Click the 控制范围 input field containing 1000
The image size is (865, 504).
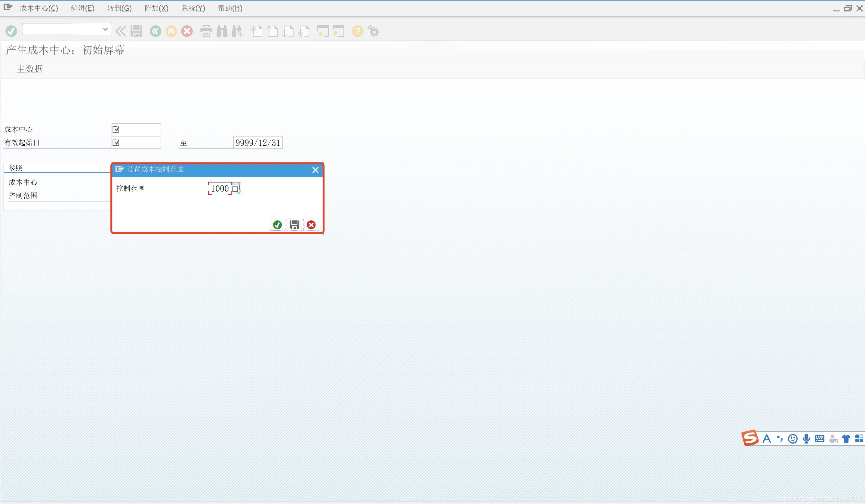pos(220,188)
